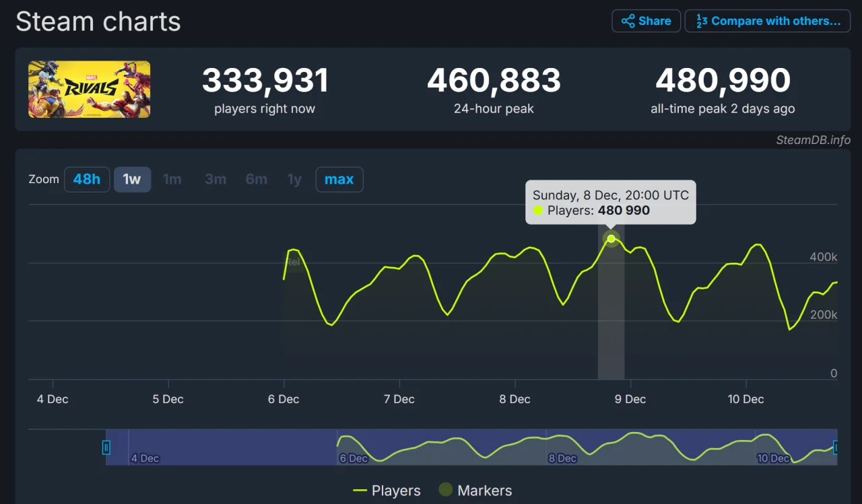Screen dimensions: 862x504
Task: Click the Marvel Rivals game thumbnail
Action: coord(89,89)
